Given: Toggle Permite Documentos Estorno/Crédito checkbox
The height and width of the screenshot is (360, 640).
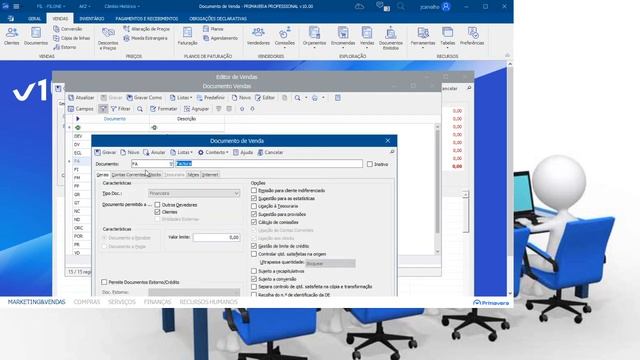Looking at the screenshot, I should 104,282.
